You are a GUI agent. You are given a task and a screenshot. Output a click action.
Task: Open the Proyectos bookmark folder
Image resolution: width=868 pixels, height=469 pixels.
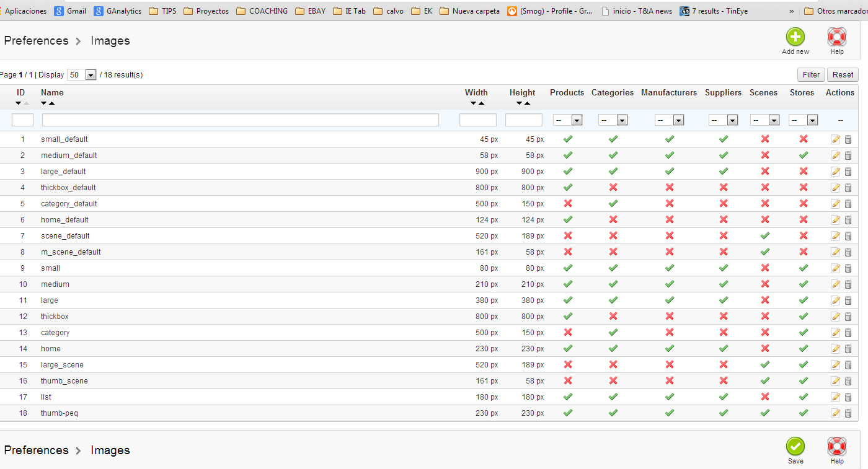pos(206,11)
